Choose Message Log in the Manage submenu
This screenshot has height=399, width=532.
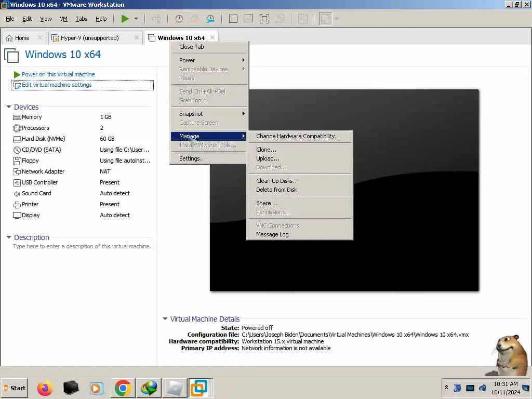(x=300, y=234)
